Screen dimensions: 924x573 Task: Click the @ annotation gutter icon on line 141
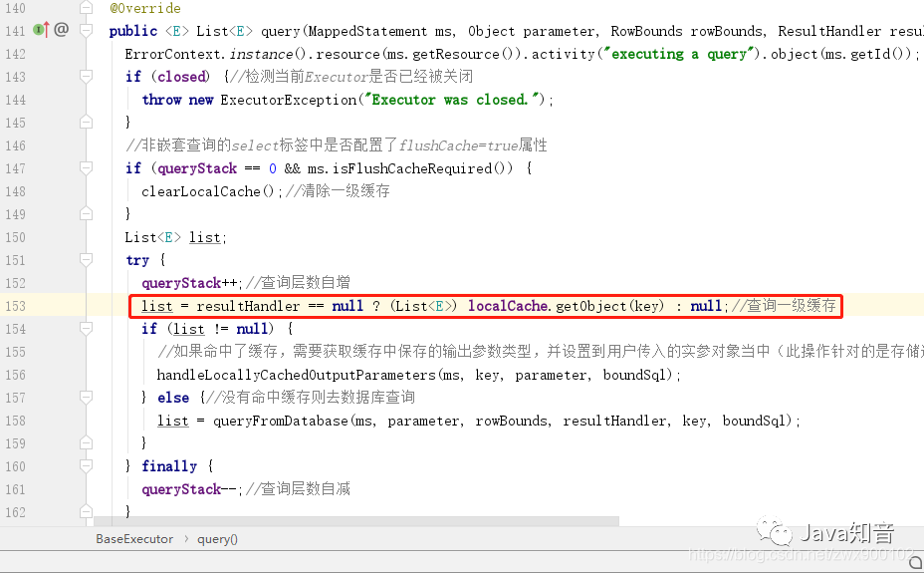click(62, 29)
